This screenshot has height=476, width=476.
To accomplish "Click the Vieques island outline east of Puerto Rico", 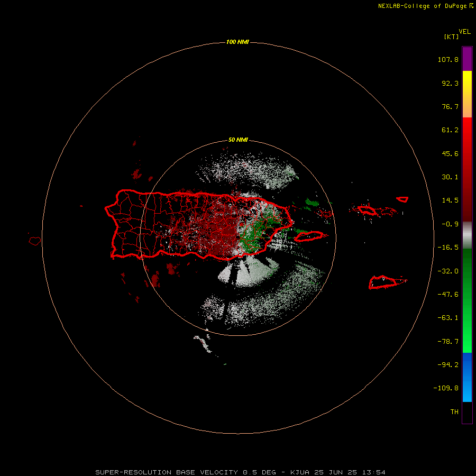I will pyautogui.click(x=308, y=236).
